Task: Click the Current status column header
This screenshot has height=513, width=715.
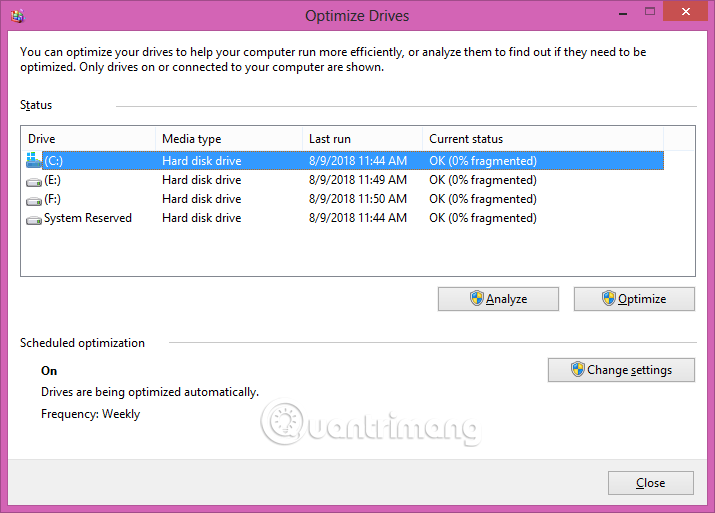Action: point(542,139)
